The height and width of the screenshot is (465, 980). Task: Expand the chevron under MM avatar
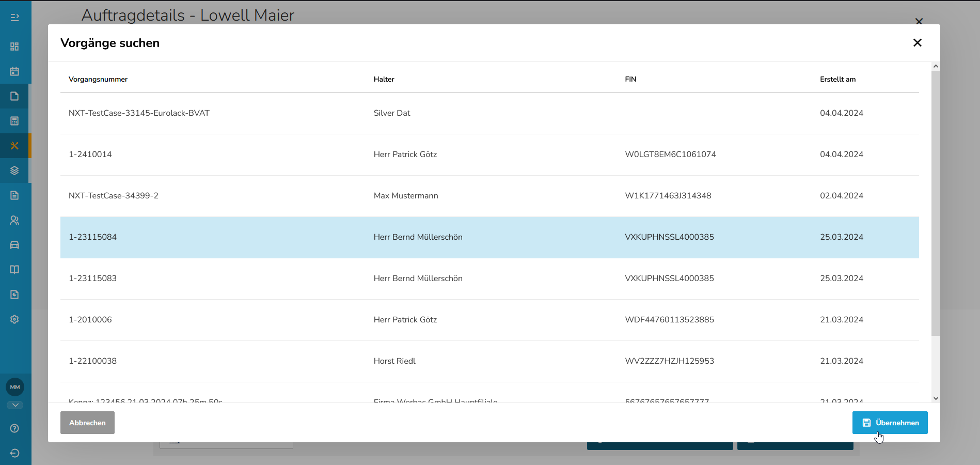[15, 405]
